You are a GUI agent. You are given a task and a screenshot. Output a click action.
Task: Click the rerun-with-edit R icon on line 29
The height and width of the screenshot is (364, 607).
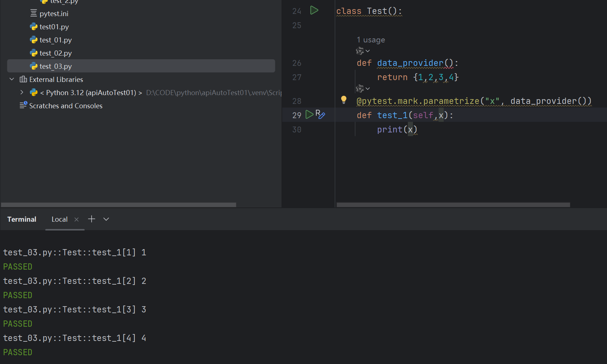point(320,115)
